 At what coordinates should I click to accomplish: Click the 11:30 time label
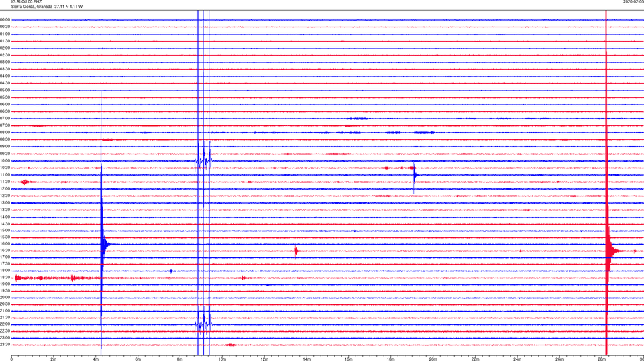pos(5,182)
